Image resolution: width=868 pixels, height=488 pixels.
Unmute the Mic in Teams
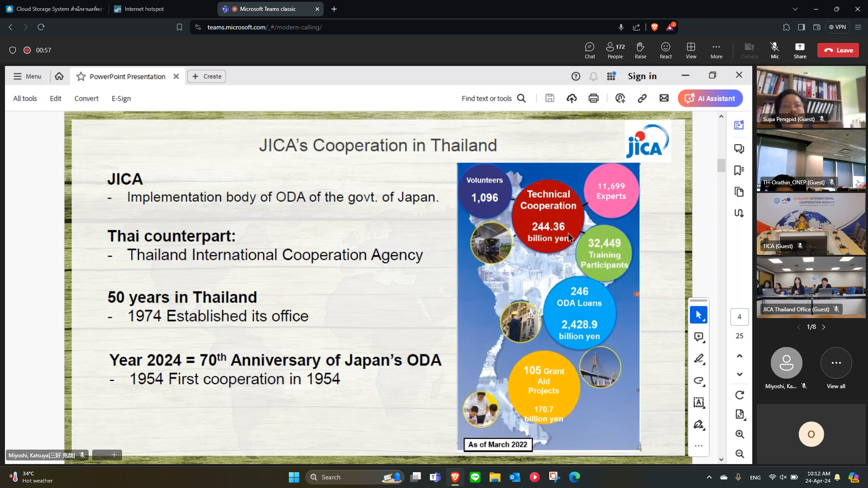[x=774, y=50]
